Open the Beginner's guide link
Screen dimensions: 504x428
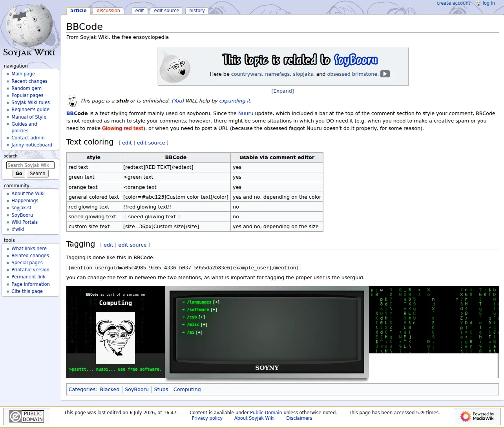(30, 110)
